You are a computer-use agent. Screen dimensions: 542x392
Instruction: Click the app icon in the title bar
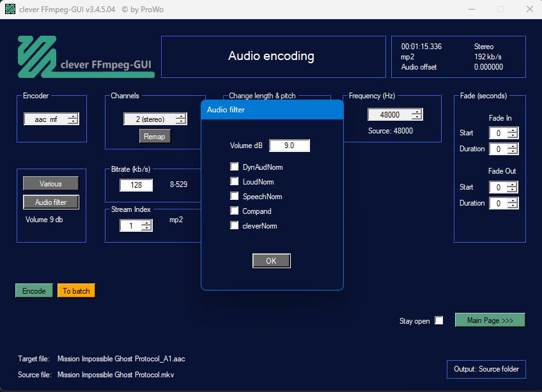pyautogui.click(x=10, y=9)
